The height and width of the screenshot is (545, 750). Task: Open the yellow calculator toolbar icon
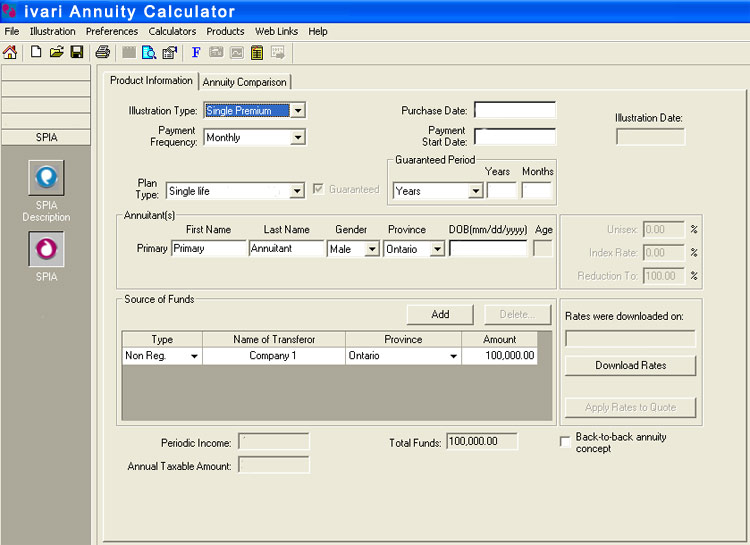257,52
